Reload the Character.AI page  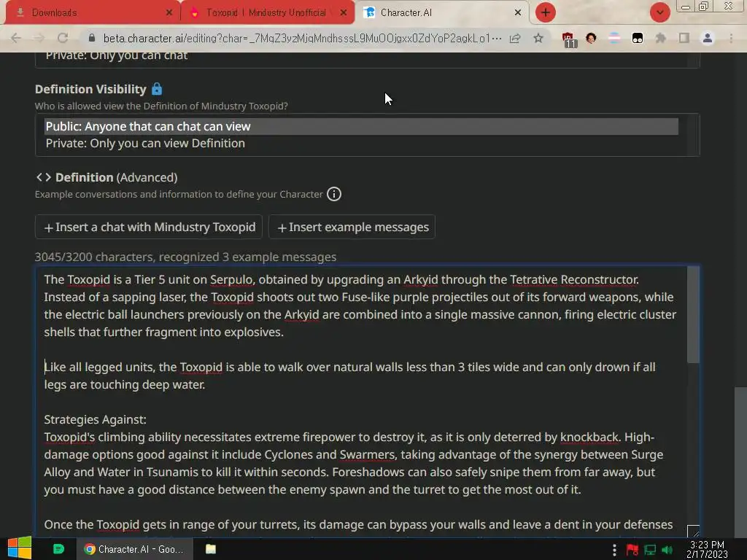63,38
